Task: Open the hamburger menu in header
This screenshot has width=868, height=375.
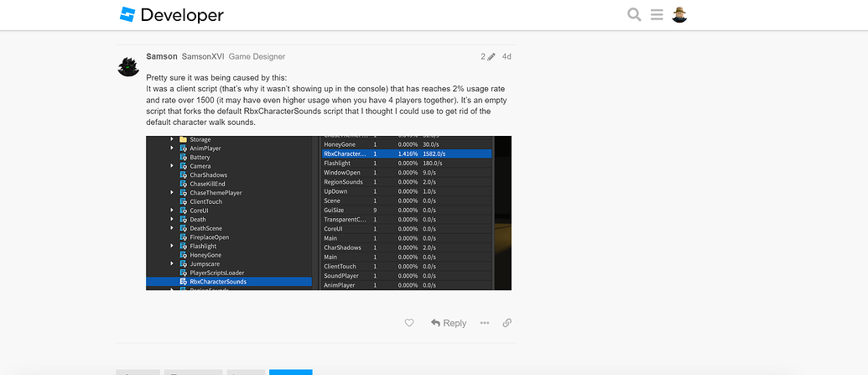Action: coord(657,15)
